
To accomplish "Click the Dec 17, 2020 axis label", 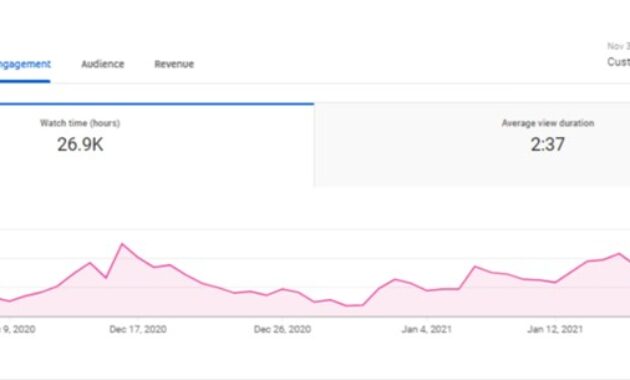I will [138, 329].
